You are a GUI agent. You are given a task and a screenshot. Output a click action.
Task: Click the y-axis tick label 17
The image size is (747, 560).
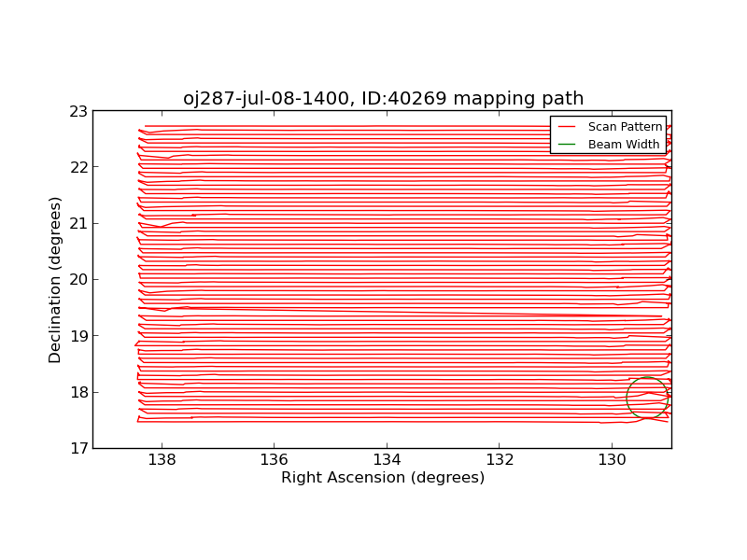pos(79,449)
